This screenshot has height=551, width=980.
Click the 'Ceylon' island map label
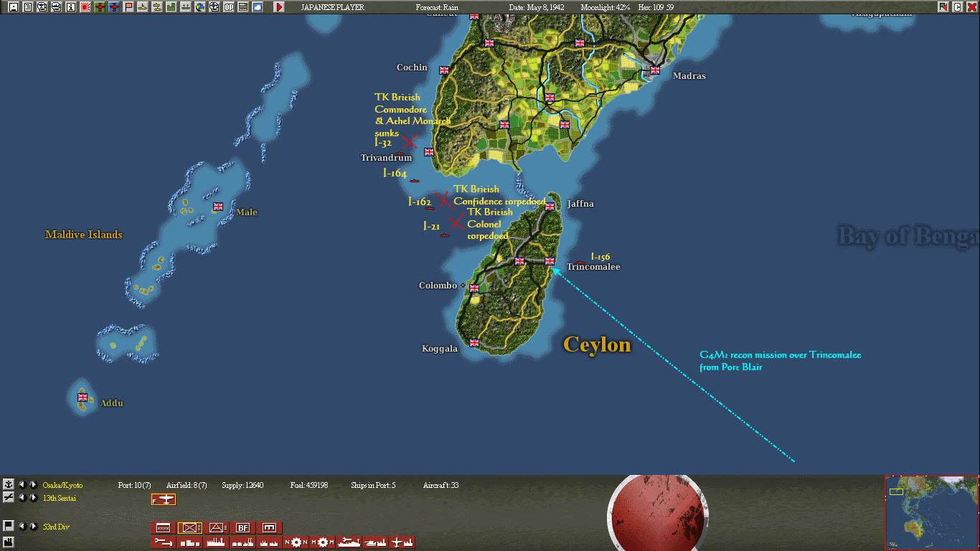597,345
